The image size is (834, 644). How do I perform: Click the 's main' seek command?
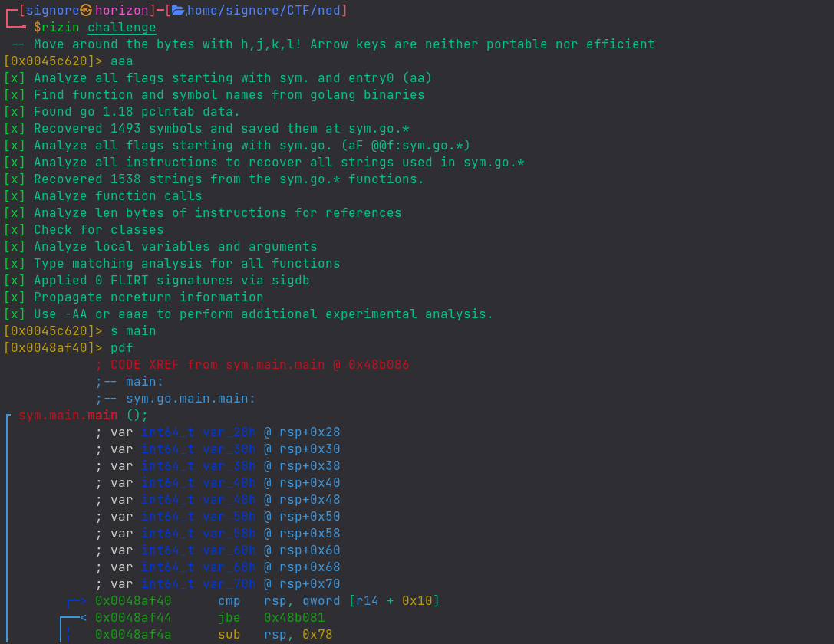(x=133, y=331)
